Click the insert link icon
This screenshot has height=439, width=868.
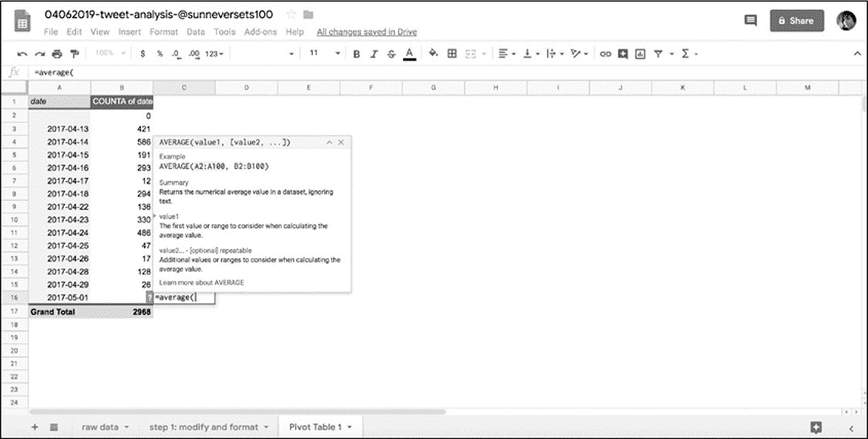pos(605,54)
